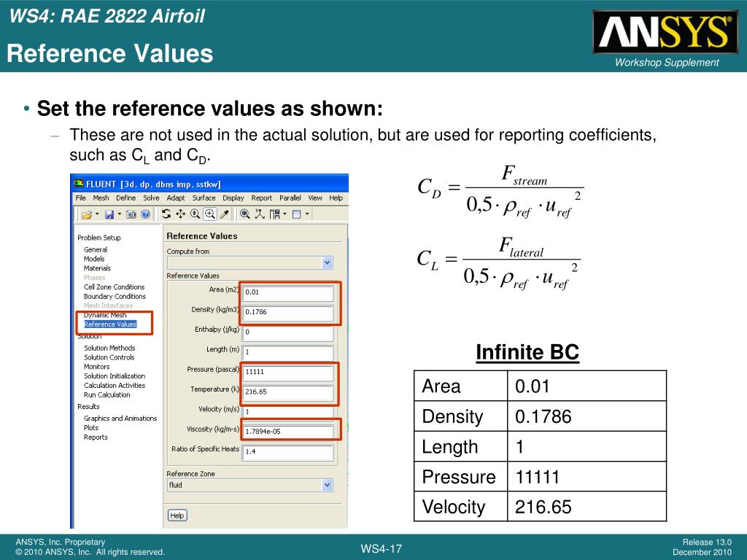Click the Pressure (pascal) input field
Image resolution: width=747 pixels, height=560 pixels.
[287, 372]
